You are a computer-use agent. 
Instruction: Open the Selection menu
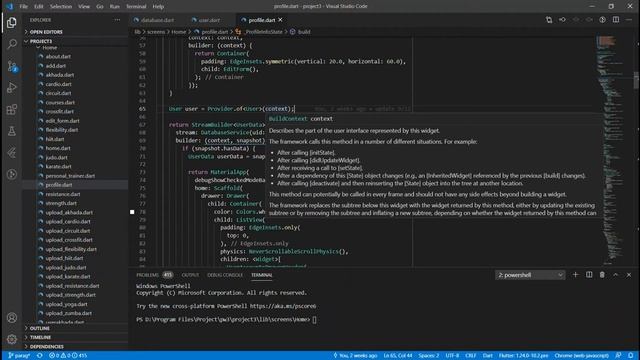(61, 7)
